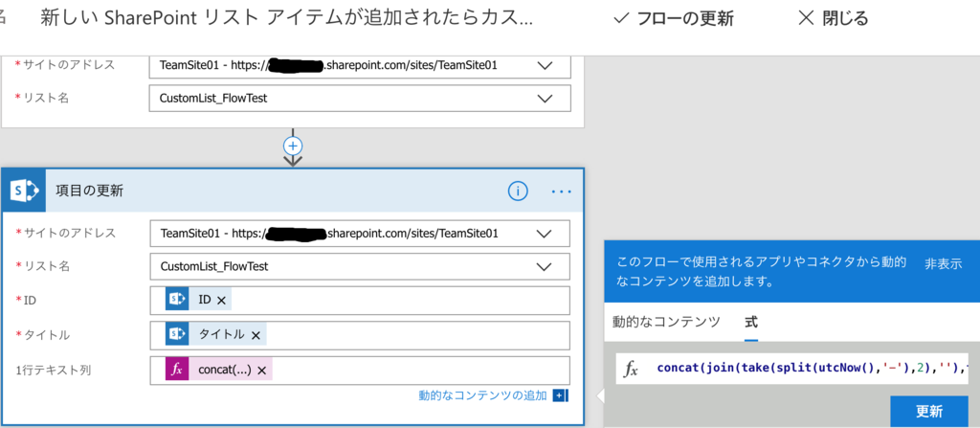Click 非表示 to hide the panel
This screenshot has height=428, width=980.
point(943,263)
